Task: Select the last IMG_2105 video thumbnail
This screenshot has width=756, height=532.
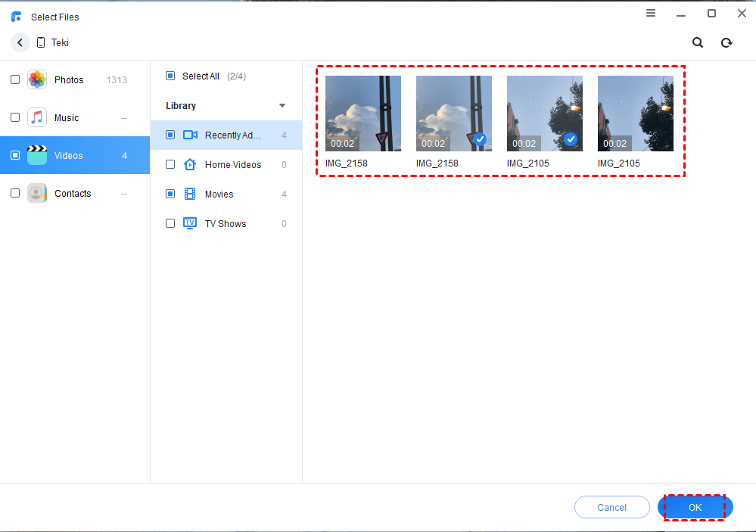Action: pyautogui.click(x=635, y=114)
